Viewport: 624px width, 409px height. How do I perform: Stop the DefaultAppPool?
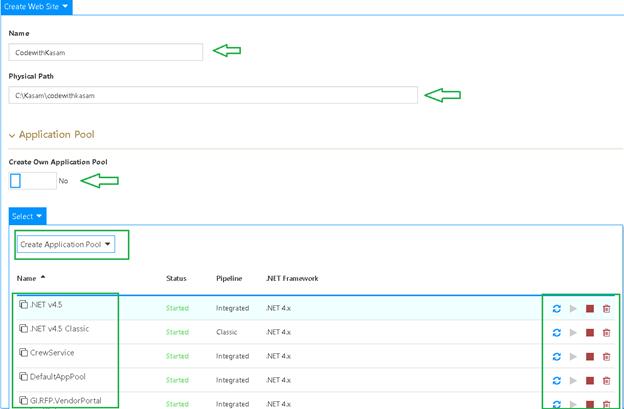[590, 381]
